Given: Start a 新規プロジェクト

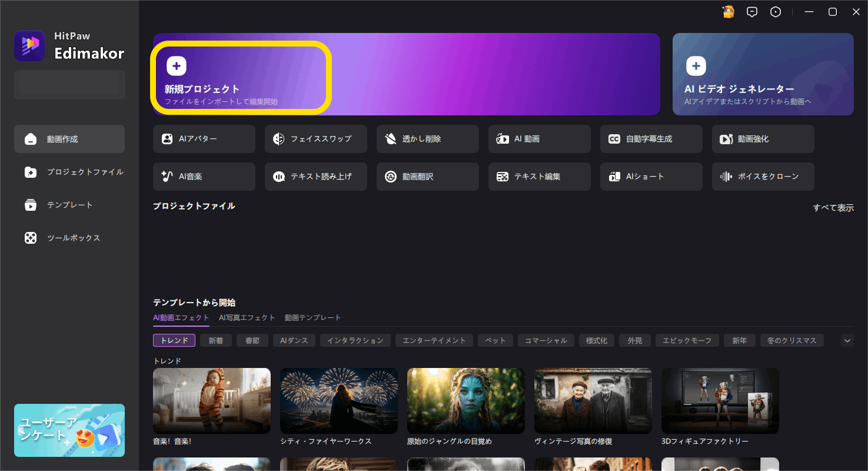Looking at the screenshot, I should (241, 74).
